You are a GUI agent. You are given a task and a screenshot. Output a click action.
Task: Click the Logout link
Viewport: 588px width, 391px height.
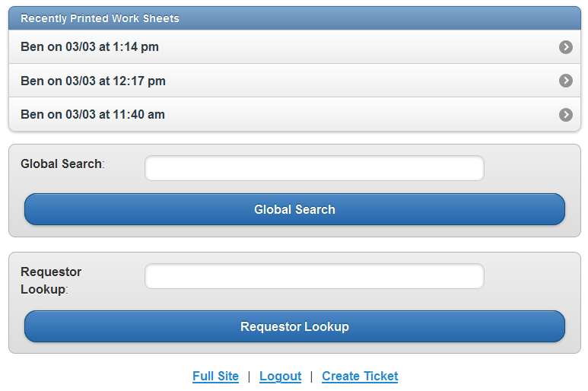pyautogui.click(x=280, y=376)
